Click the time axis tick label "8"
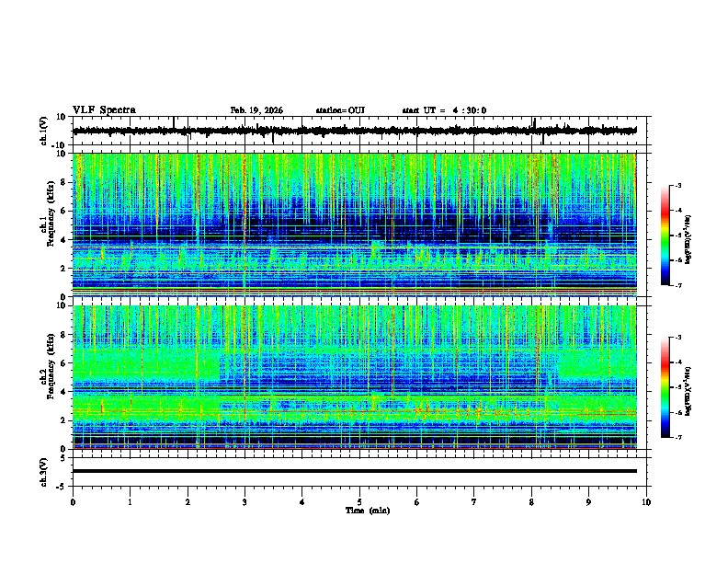This screenshot has width=728, height=563. pos(531,502)
